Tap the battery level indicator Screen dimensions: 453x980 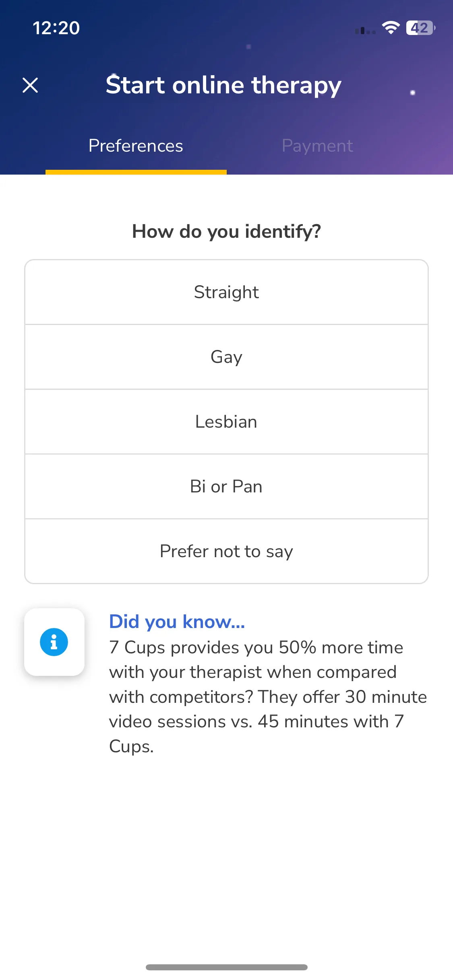(x=421, y=28)
